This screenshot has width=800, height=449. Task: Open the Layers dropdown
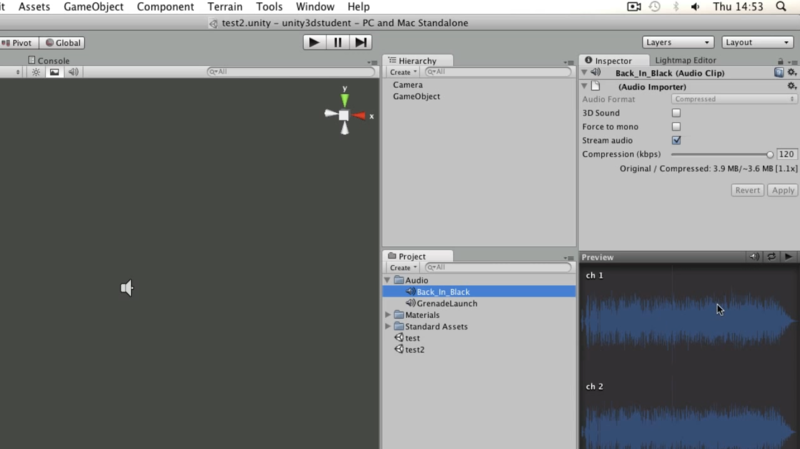pos(678,42)
